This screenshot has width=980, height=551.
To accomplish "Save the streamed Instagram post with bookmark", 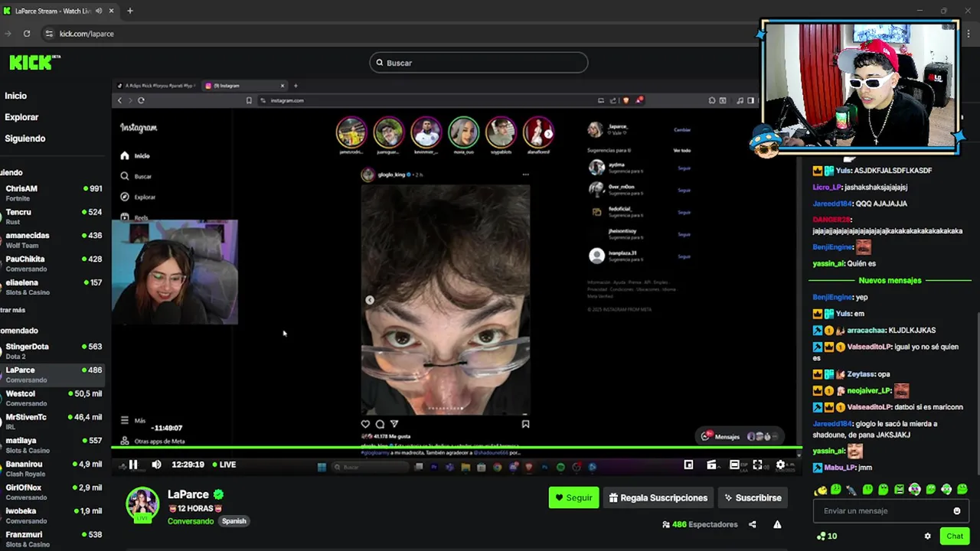I will 525,424.
